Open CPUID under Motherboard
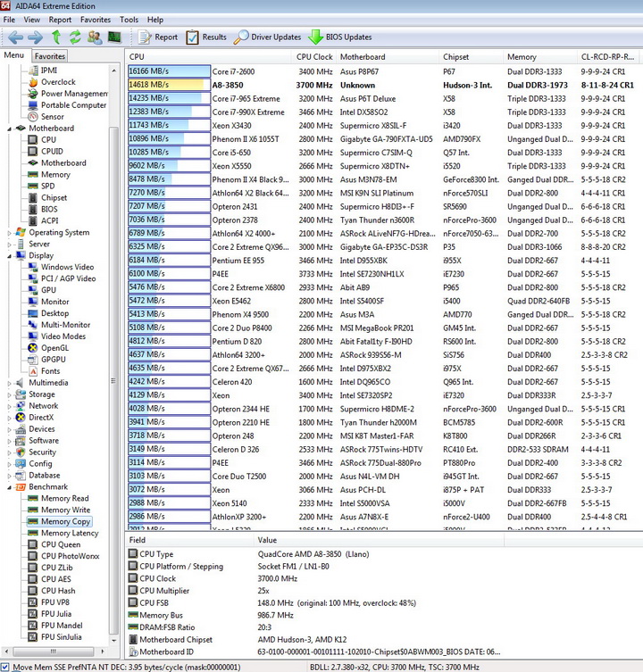 click(46, 152)
